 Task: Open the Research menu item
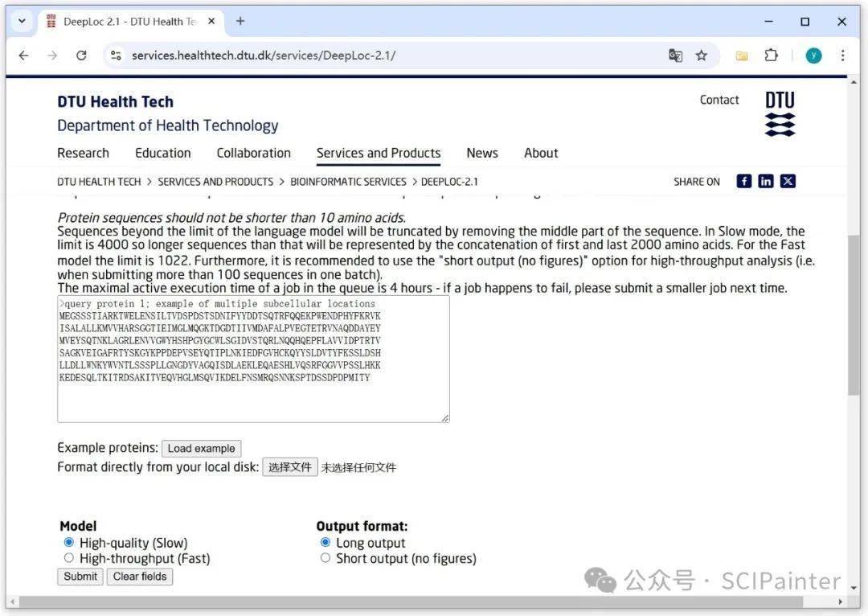pos(83,153)
